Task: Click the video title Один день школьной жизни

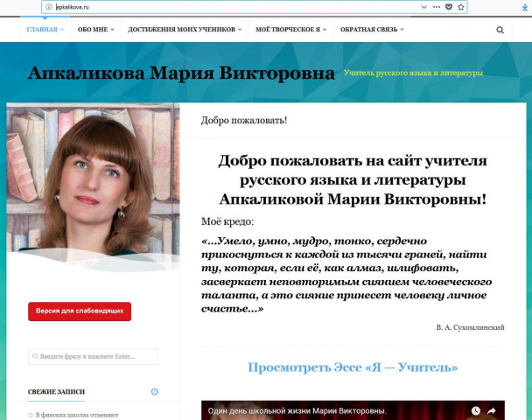Action: 297,411
